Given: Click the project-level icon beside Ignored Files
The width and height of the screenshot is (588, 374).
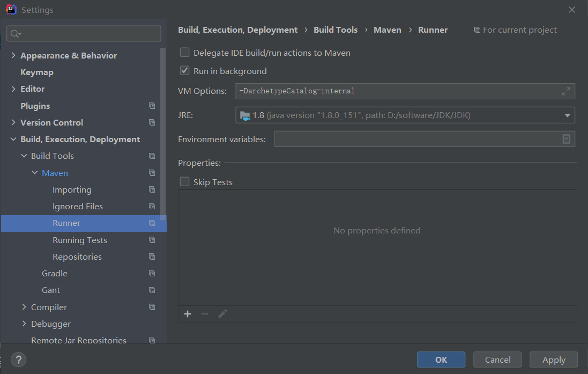Looking at the screenshot, I should click(152, 207).
